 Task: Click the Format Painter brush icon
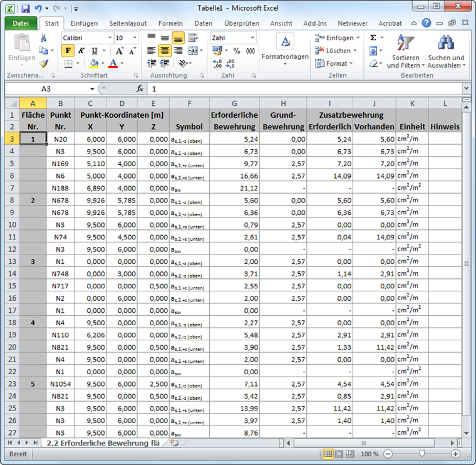pos(44,63)
